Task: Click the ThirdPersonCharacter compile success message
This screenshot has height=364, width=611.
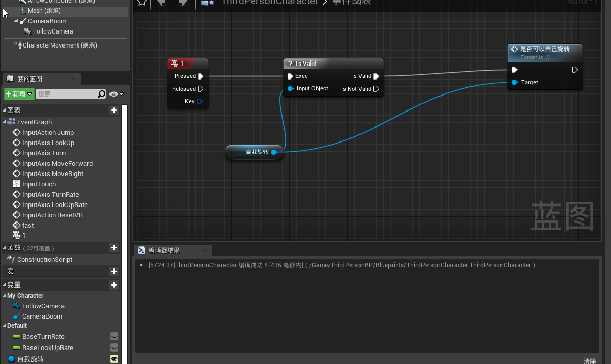Action: coord(342,265)
